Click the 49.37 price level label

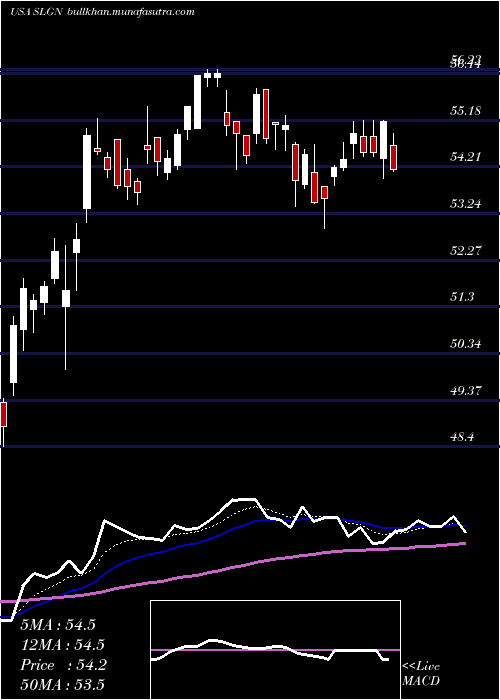[x=466, y=391]
